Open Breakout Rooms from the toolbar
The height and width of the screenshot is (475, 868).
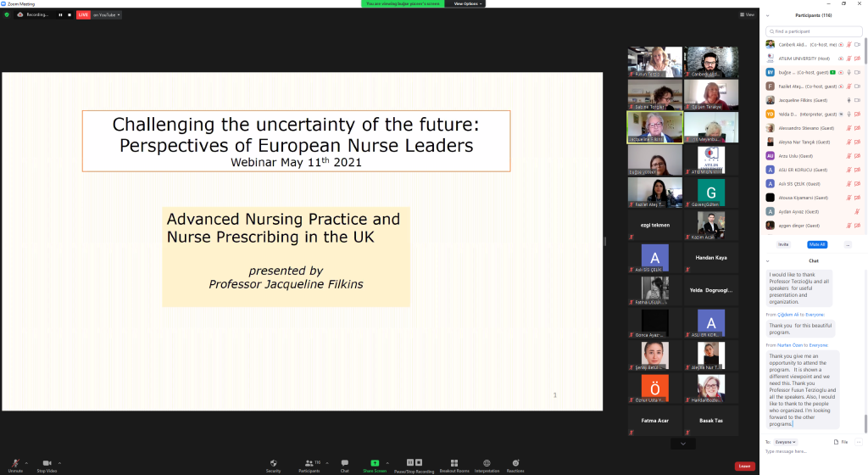coord(454,463)
